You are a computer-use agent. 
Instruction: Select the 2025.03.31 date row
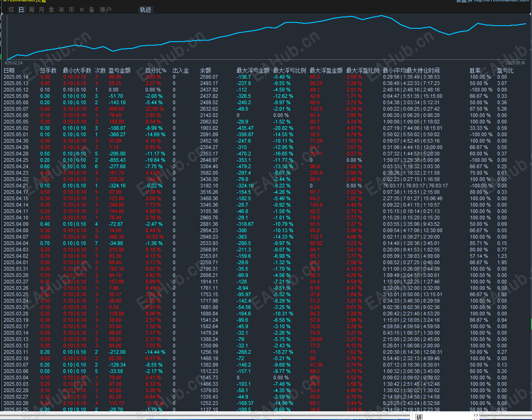tap(16, 269)
